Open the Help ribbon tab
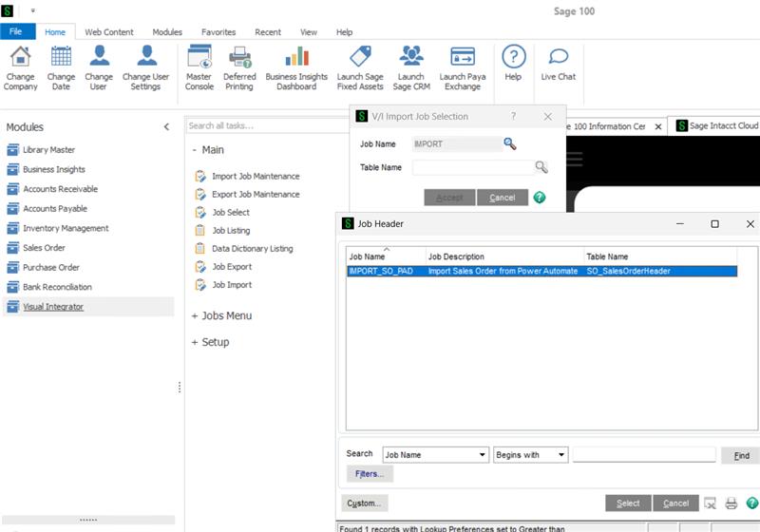 pyautogui.click(x=345, y=32)
